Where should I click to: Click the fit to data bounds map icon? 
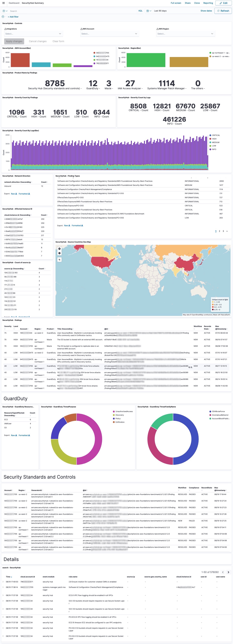click(59, 260)
